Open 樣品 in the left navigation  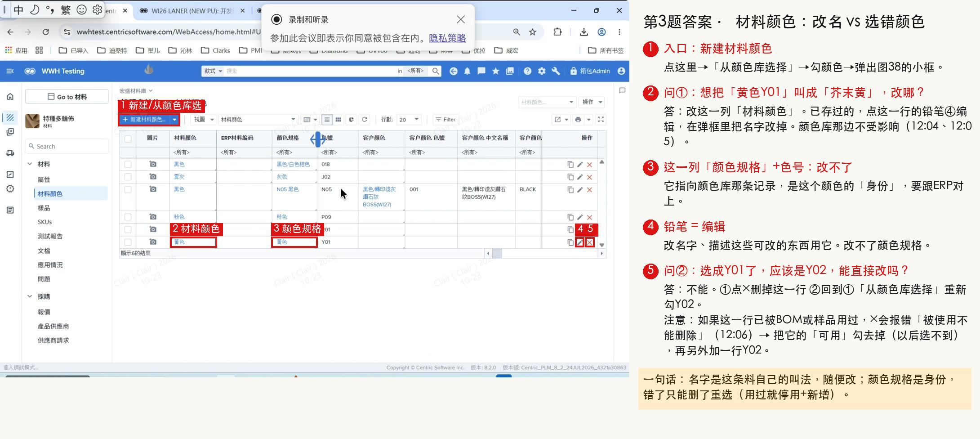pos(44,208)
